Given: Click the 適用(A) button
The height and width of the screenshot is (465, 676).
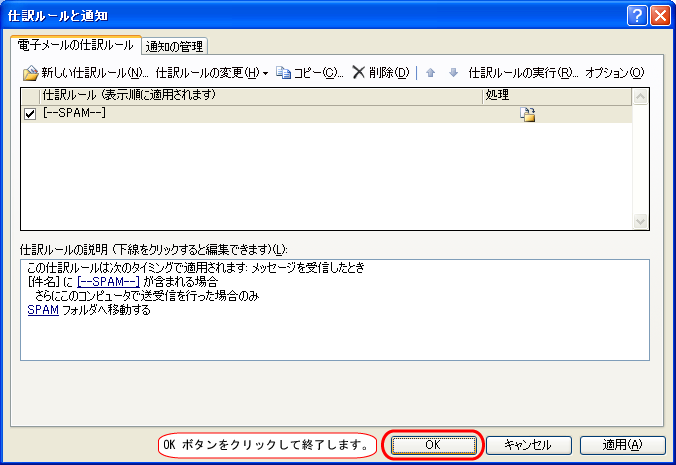Looking at the screenshot, I should (623, 445).
